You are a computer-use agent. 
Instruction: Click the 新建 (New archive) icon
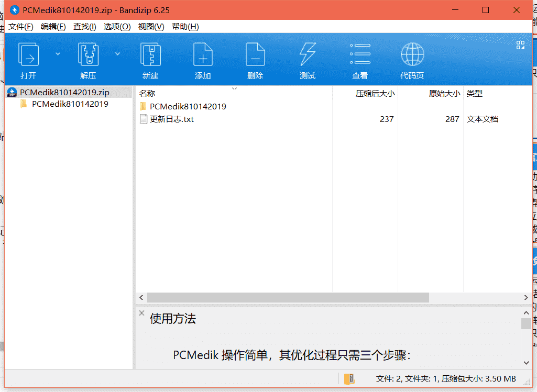[150, 54]
